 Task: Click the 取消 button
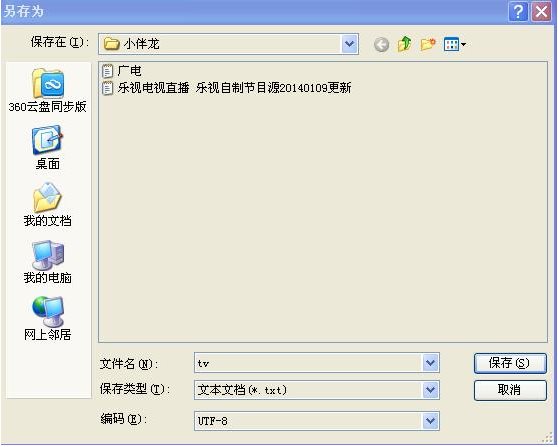tap(510, 390)
